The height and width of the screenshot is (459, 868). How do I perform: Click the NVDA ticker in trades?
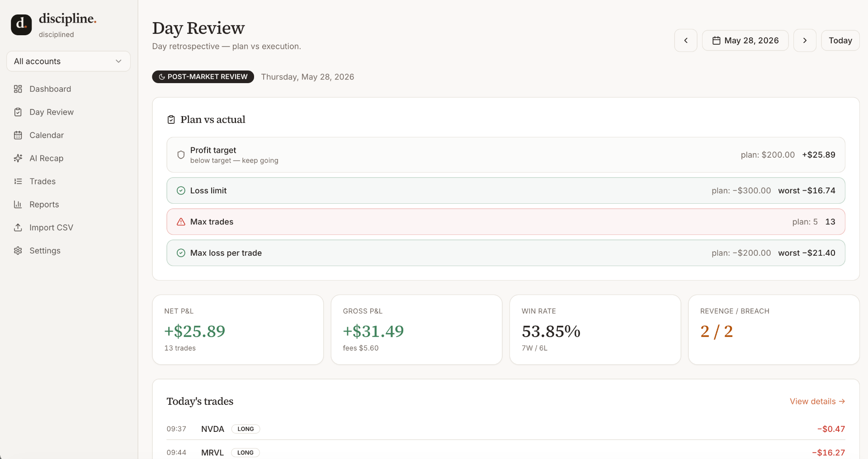pyautogui.click(x=212, y=429)
